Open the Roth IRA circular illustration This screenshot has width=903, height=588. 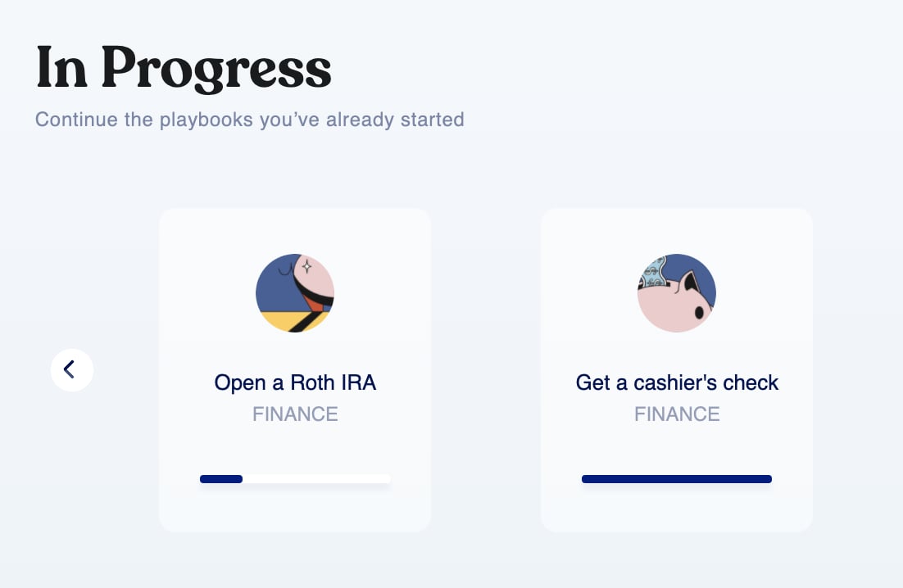point(295,293)
